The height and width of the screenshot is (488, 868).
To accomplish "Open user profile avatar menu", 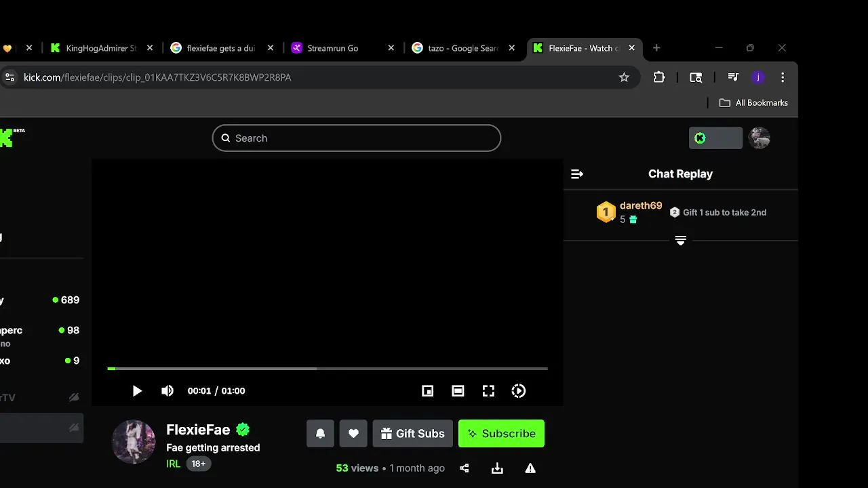I will [759, 138].
